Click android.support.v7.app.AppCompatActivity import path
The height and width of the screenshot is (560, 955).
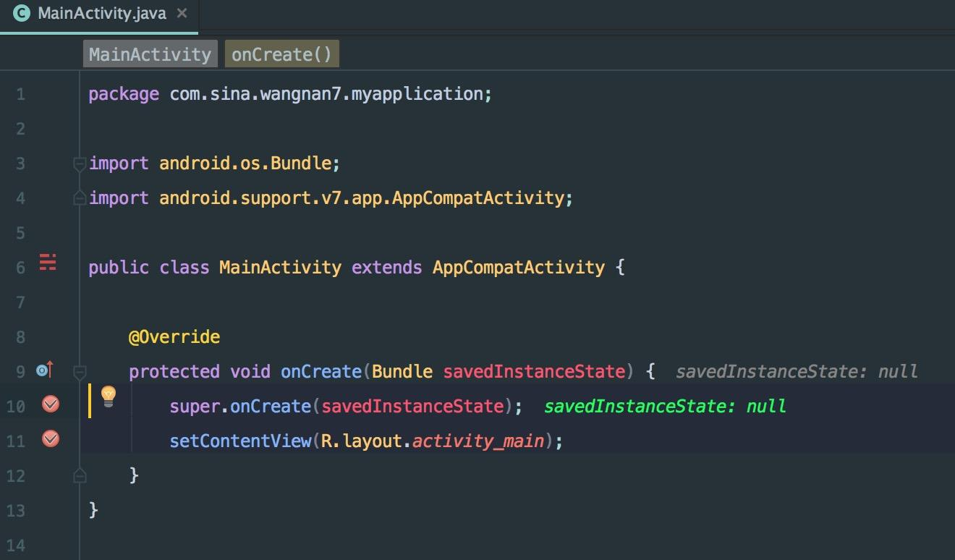(362, 198)
